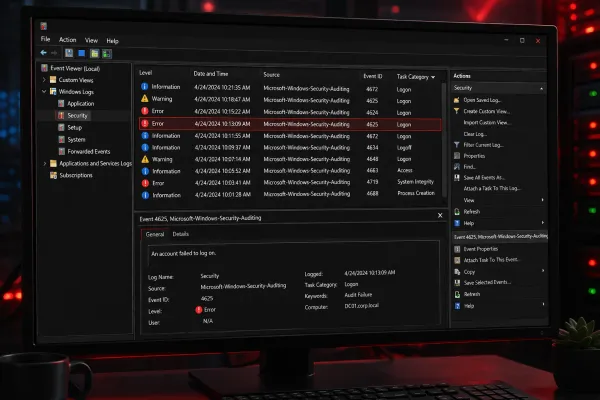This screenshot has height=400, width=600.
Task: Click Warning icon of 10:18:47 AM event
Action: [145, 99]
